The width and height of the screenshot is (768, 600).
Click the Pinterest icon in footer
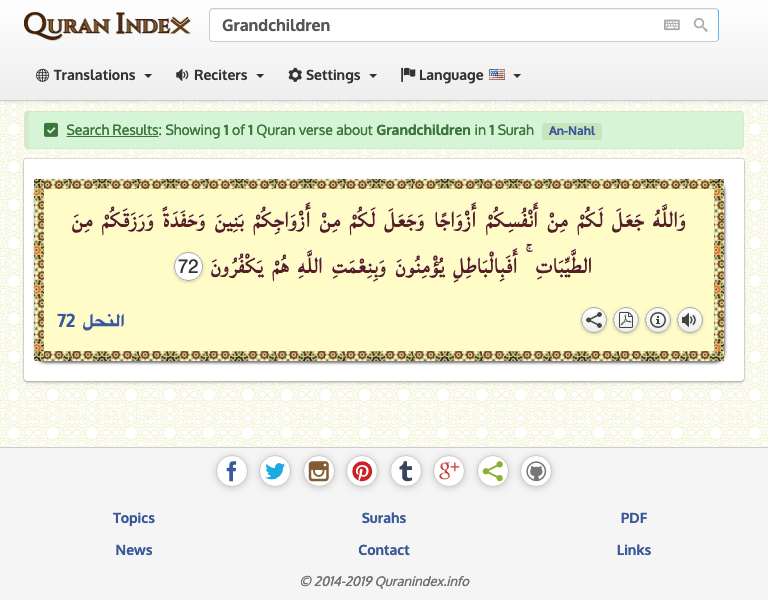[x=362, y=471]
